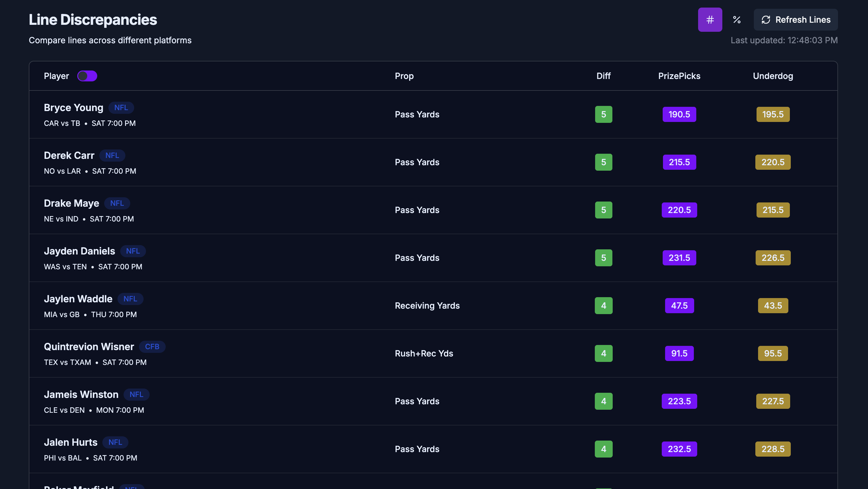Click the percentage icon to switch display

pyautogui.click(x=737, y=20)
